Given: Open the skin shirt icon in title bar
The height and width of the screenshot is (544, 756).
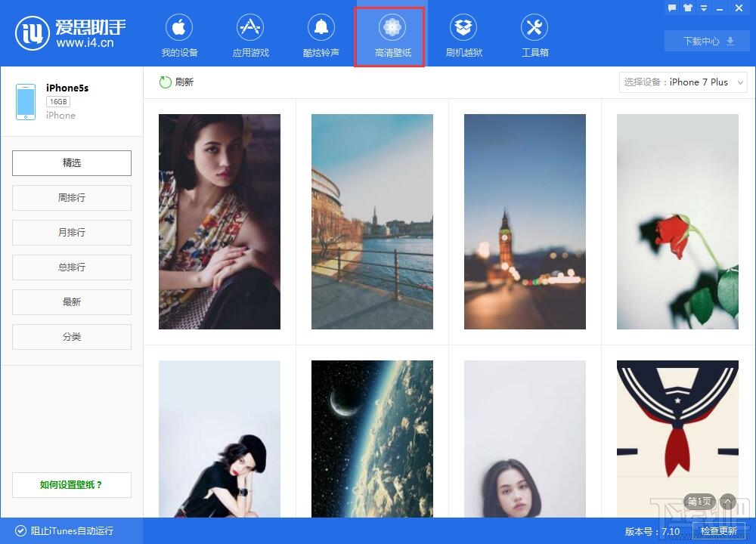Looking at the screenshot, I should (688, 8).
